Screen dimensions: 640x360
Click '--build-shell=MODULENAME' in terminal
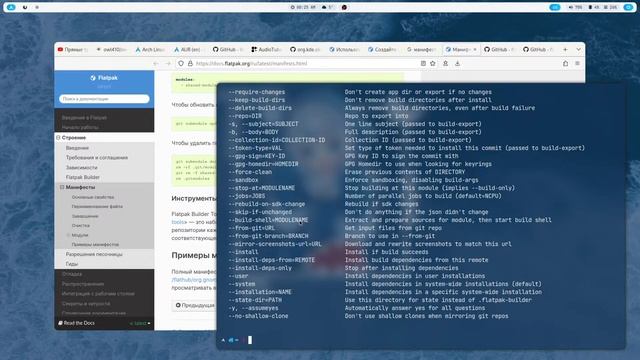coord(268,220)
